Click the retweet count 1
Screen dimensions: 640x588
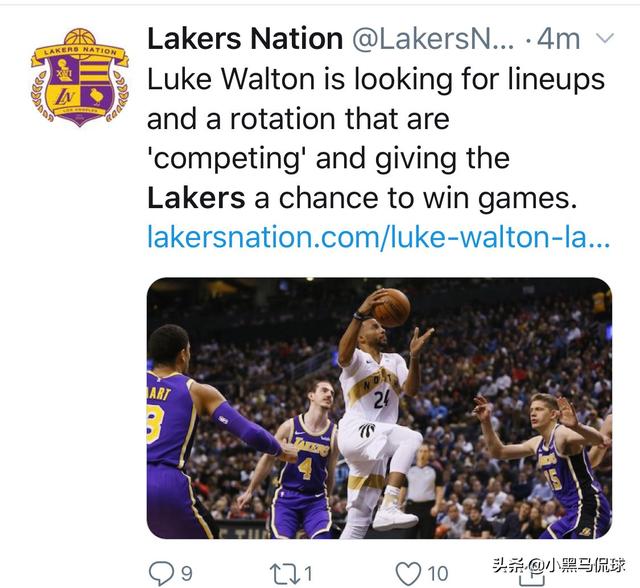(308, 574)
